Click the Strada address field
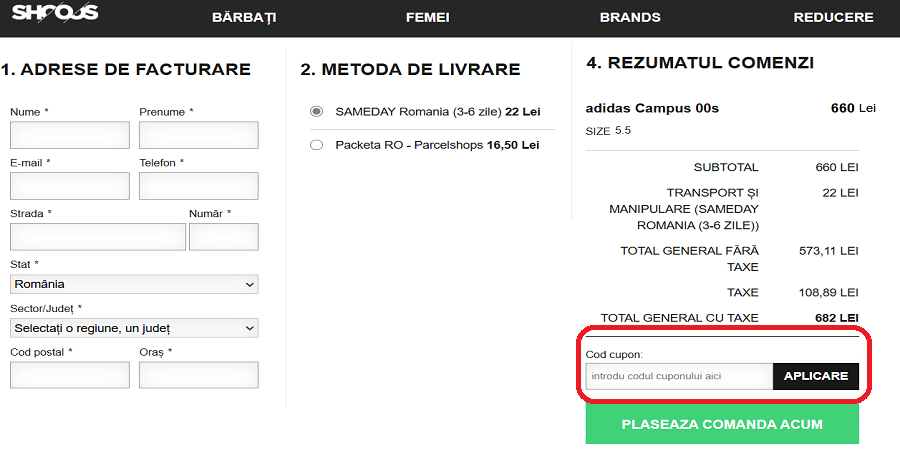This screenshot has height=450, width=900. coord(98,237)
